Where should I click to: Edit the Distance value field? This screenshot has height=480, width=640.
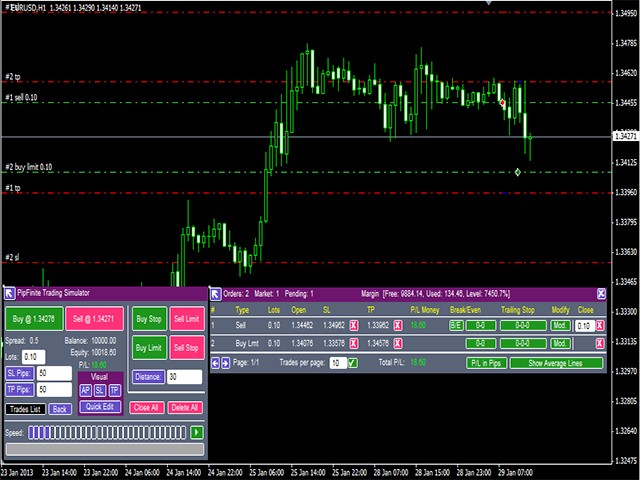[184, 377]
